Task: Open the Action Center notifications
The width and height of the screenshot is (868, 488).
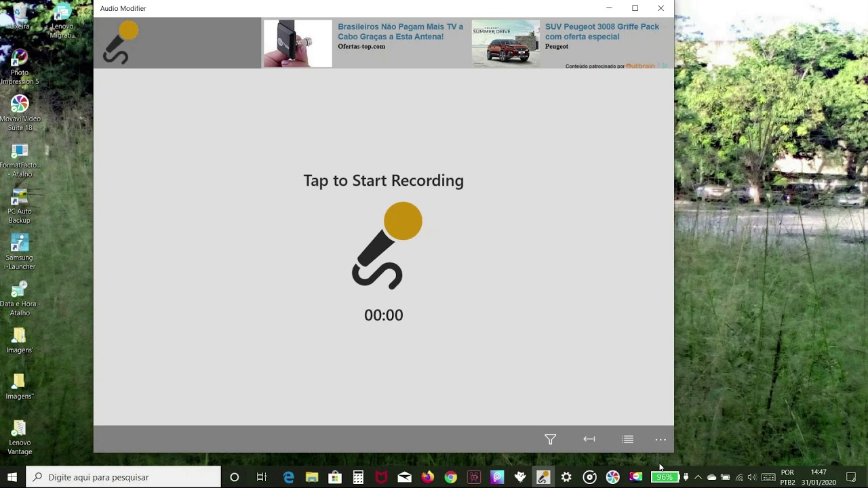Action: point(851,477)
